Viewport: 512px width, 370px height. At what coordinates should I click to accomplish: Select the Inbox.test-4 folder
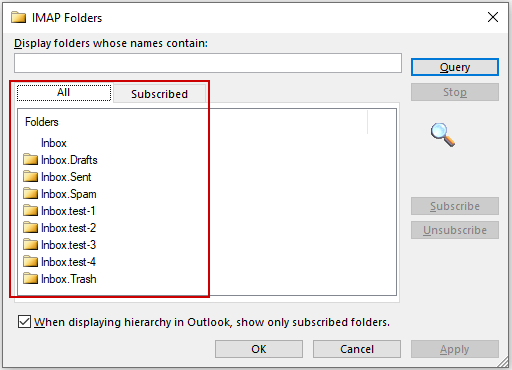click(60, 262)
